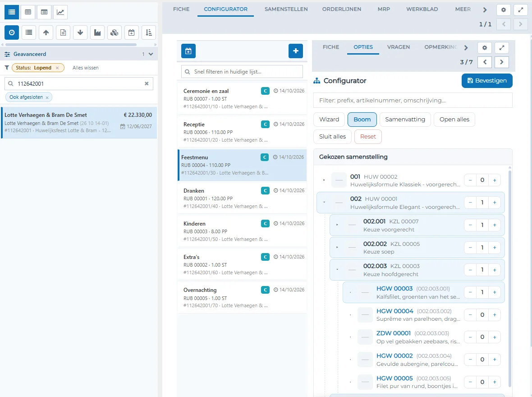Switch to the Vragen tab
The width and height of the screenshot is (532, 397).
click(398, 47)
